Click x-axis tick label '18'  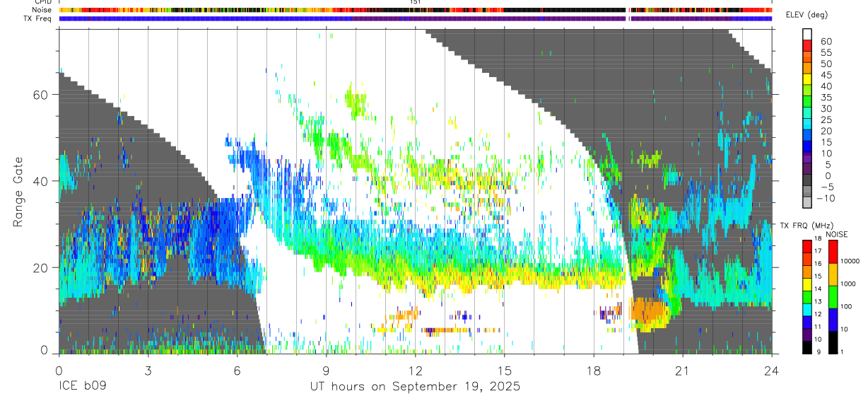[x=594, y=371]
